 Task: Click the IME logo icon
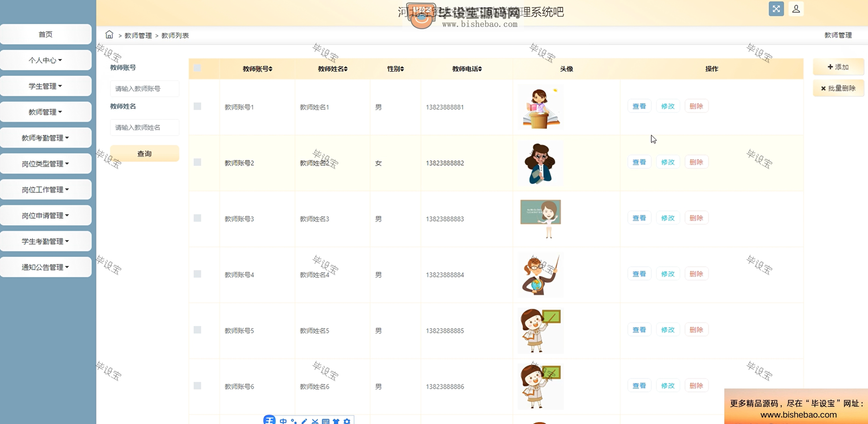tap(269, 420)
